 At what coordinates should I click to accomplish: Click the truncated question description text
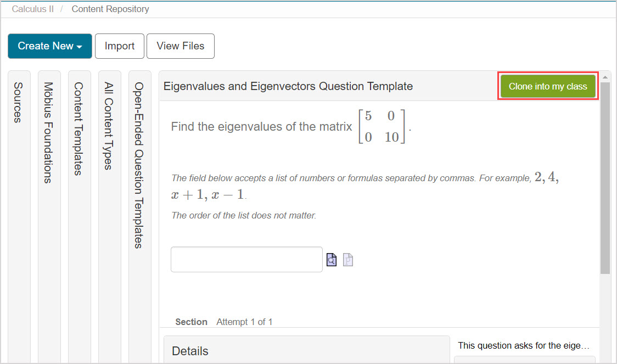pos(524,346)
